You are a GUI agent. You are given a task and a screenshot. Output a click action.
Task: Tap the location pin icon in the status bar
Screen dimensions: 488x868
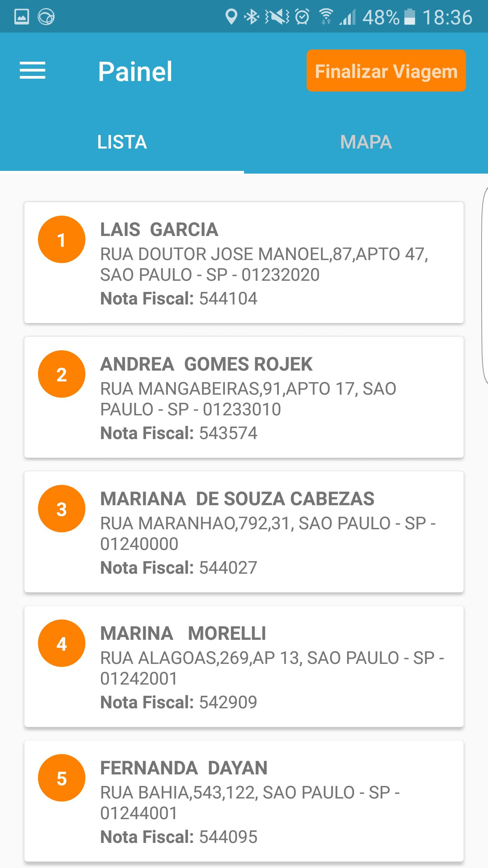tap(231, 17)
